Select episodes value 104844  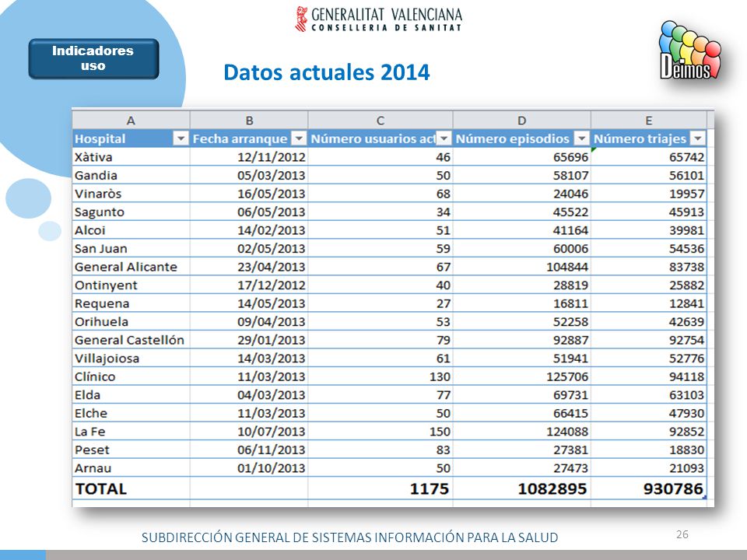(521, 267)
